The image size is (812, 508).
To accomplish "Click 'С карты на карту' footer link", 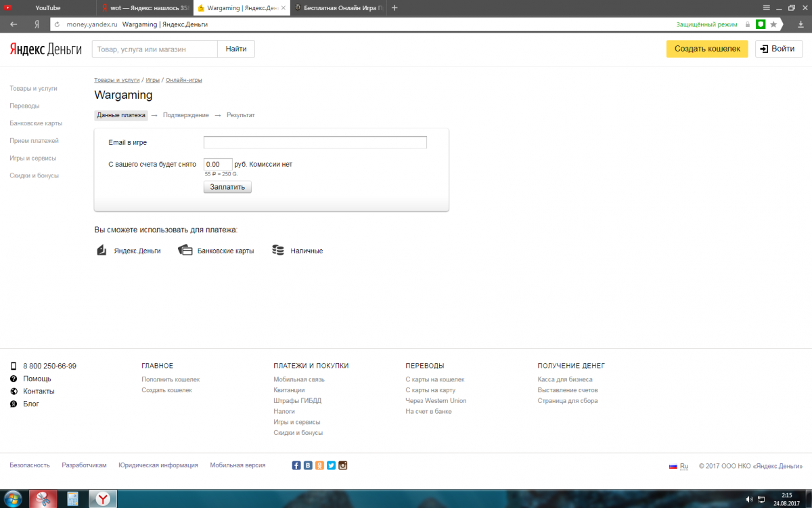I will pos(430,390).
